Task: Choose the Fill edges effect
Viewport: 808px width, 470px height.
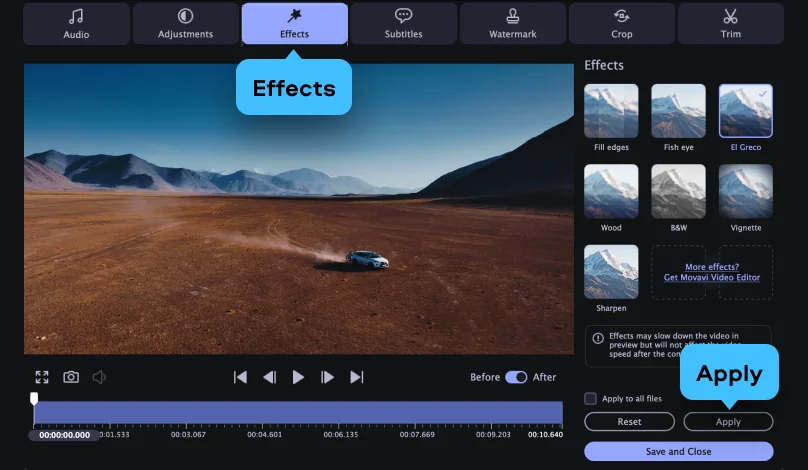Action: [611, 111]
